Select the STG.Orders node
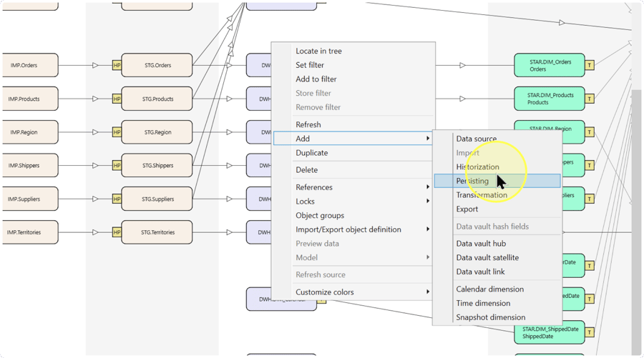This screenshot has height=358, width=644. [157, 65]
